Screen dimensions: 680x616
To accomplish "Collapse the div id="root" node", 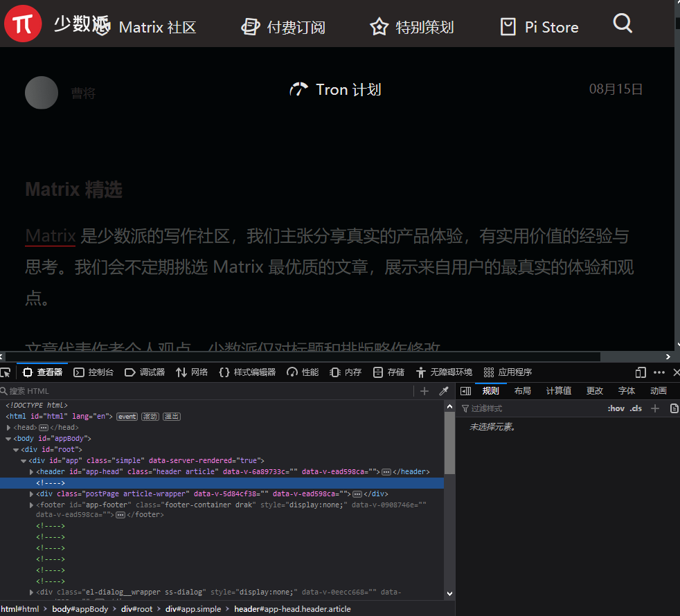I will pyautogui.click(x=16, y=450).
